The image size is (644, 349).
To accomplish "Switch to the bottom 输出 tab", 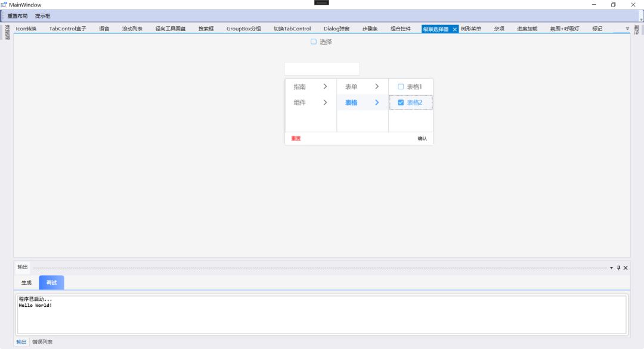I will 21,342.
